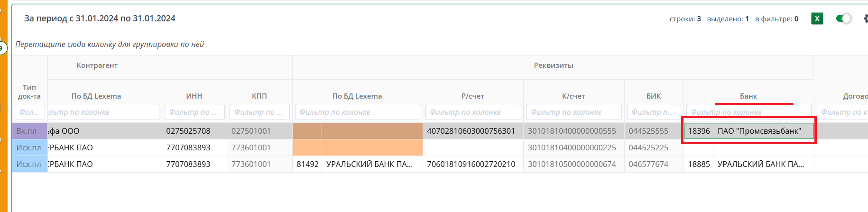Viewport: 868px width, 212px height.
Task: Open grid settings gear icon
Action: (x=865, y=18)
